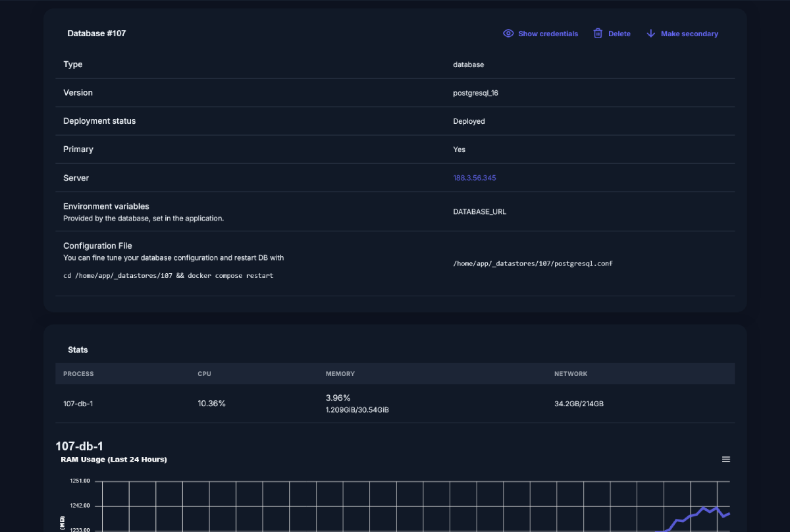The width and height of the screenshot is (790, 532).
Task: Click the Server row label
Action: click(x=76, y=178)
